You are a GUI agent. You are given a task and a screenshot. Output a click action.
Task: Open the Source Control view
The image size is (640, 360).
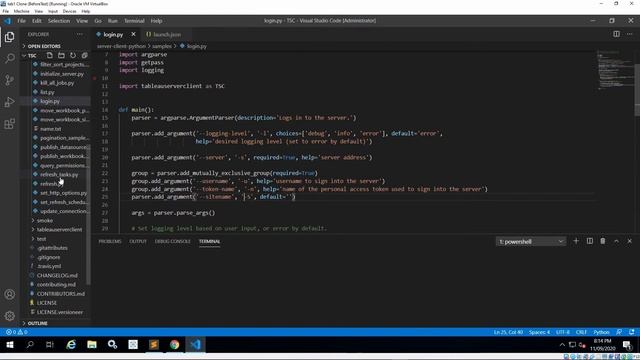click(9, 80)
